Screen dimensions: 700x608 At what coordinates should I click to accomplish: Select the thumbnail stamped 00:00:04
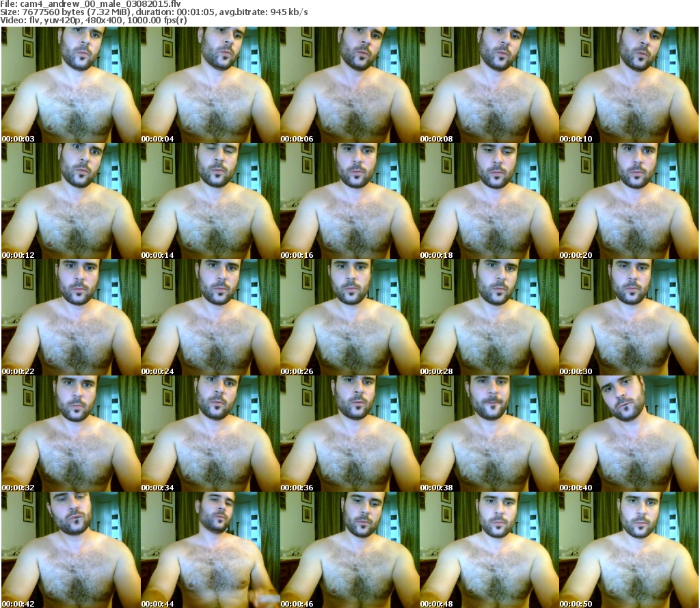pos(211,85)
